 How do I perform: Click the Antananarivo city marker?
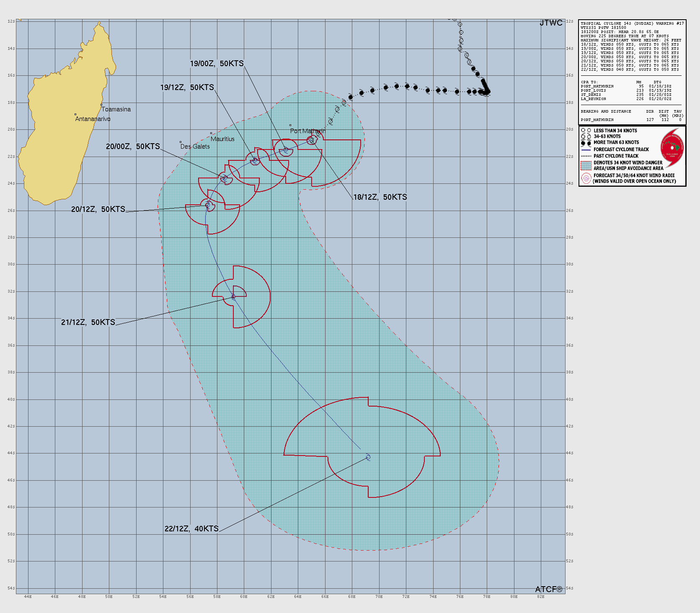[x=75, y=114]
